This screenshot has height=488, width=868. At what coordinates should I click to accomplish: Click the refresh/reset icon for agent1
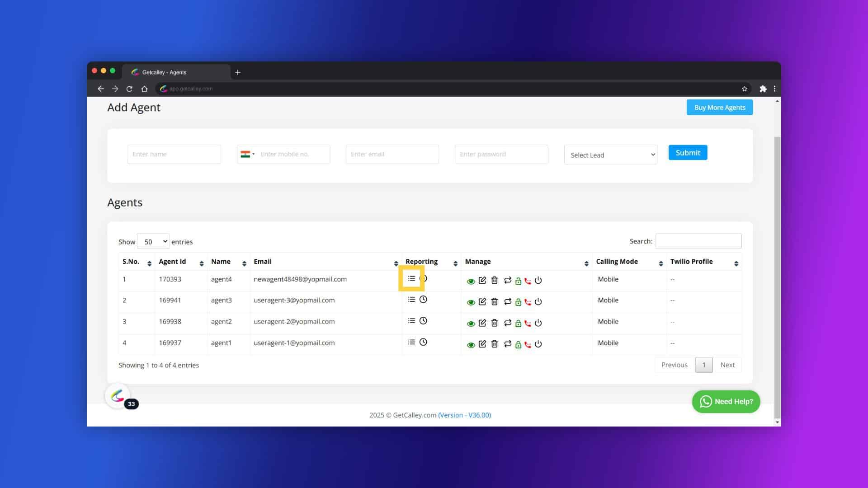(507, 344)
